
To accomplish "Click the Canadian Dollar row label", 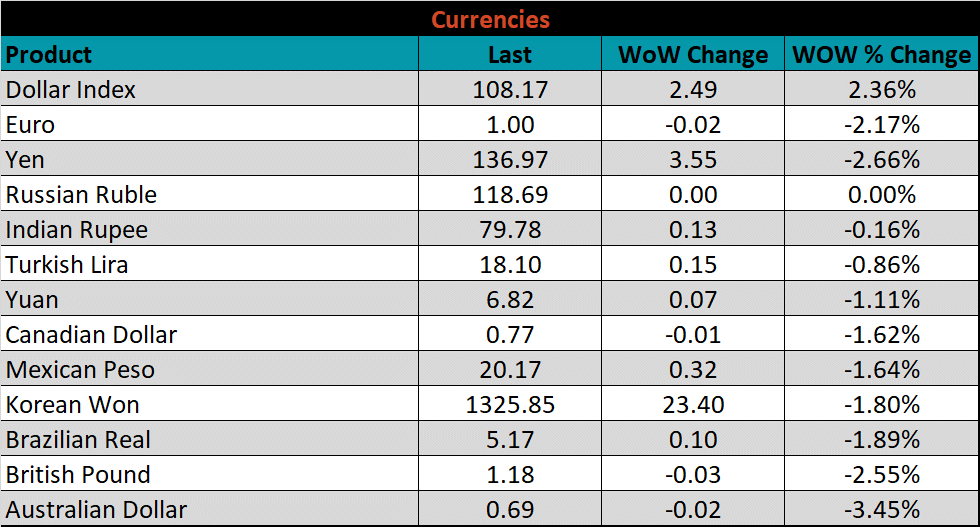I will (92, 335).
